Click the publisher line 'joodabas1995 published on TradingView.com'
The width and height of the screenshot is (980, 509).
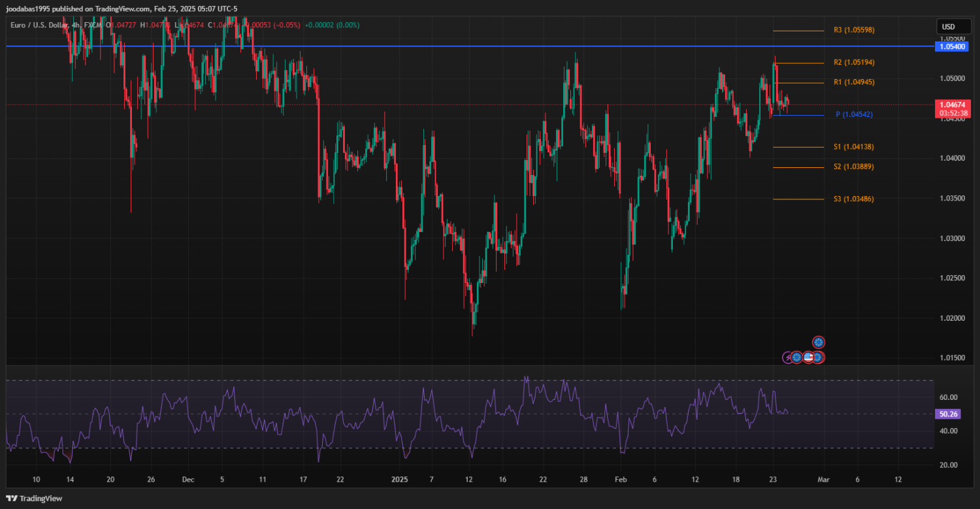78,9
